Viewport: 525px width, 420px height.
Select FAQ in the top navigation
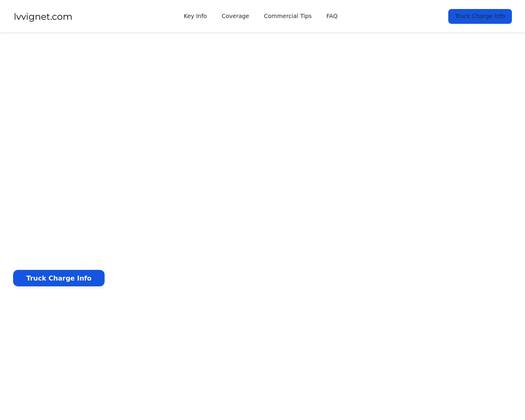pyautogui.click(x=332, y=16)
